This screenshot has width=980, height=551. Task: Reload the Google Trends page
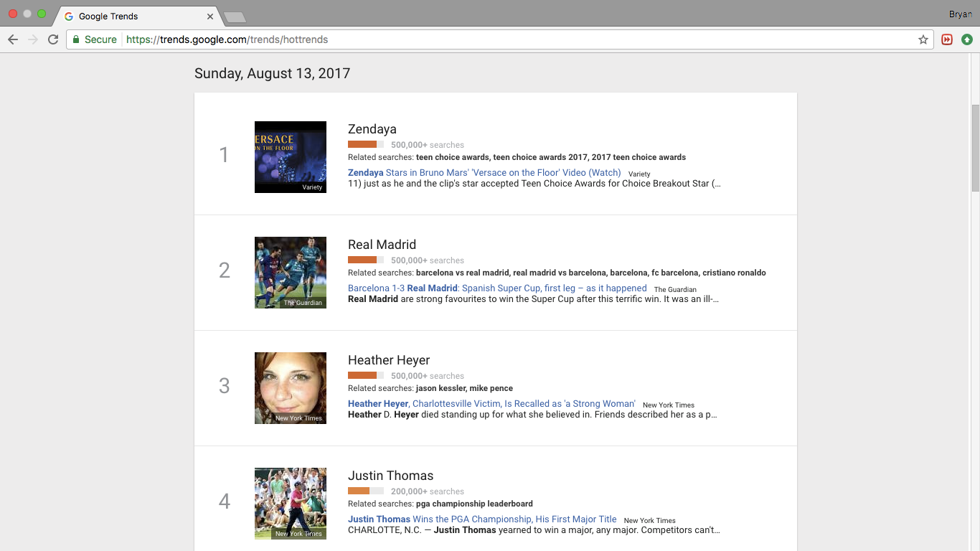(53, 39)
